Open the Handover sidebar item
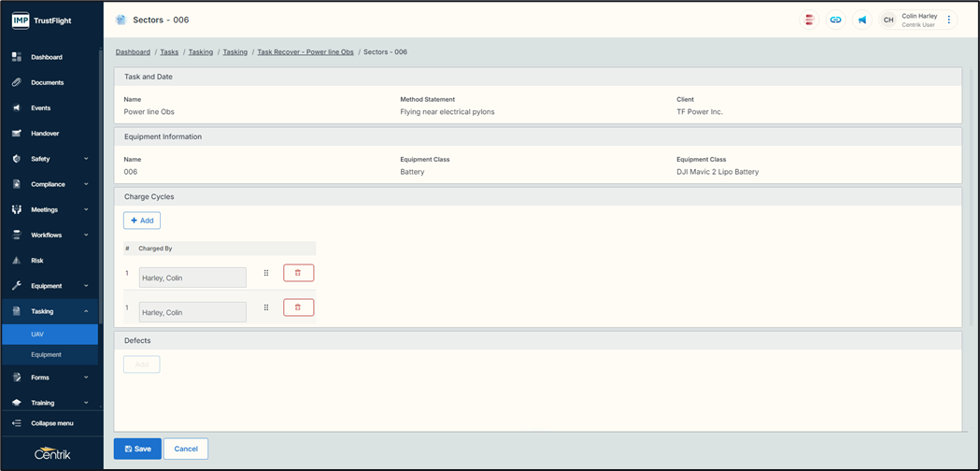Viewport: 980px width, 471px height. 45,134
